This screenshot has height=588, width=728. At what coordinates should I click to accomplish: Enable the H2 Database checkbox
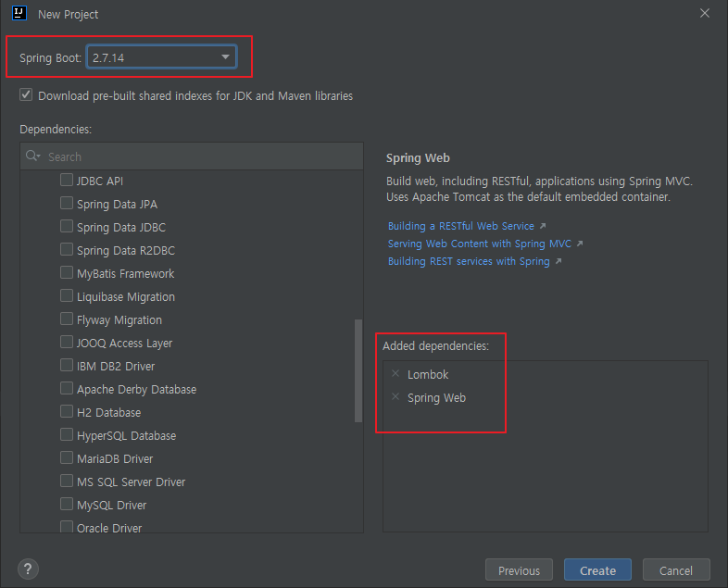click(x=67, y=411)
